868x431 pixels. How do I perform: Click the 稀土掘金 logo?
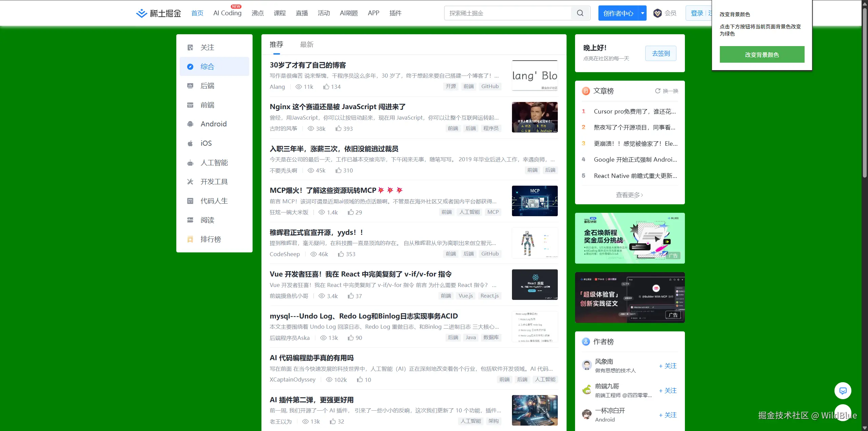[x=159, y=13]
